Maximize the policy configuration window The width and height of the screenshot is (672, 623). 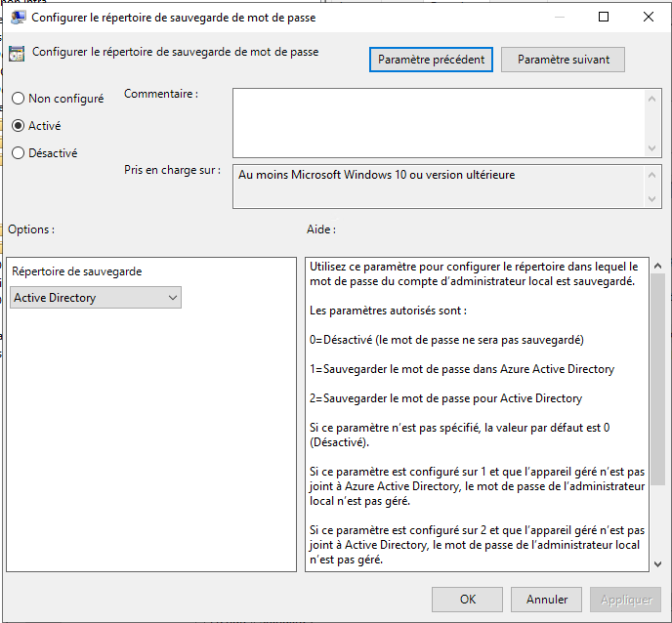click(x=604, y=17)
